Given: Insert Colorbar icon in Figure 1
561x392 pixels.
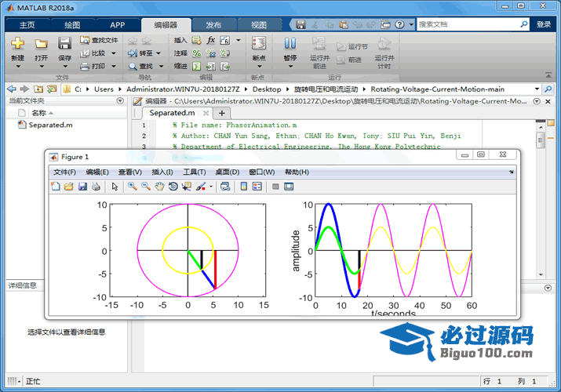Looking at the screenshot, I should pos(244,186).
